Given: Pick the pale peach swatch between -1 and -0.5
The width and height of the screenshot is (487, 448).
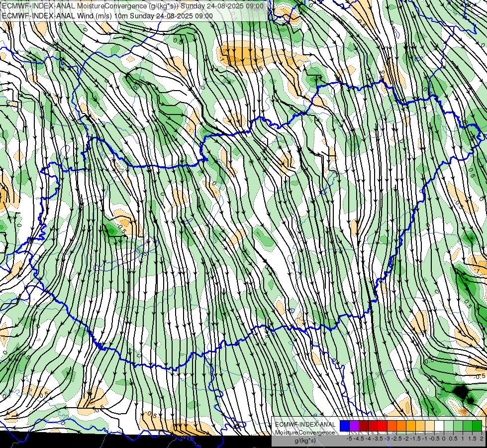Looking at the screenshot, I should [x=430, y=426].
